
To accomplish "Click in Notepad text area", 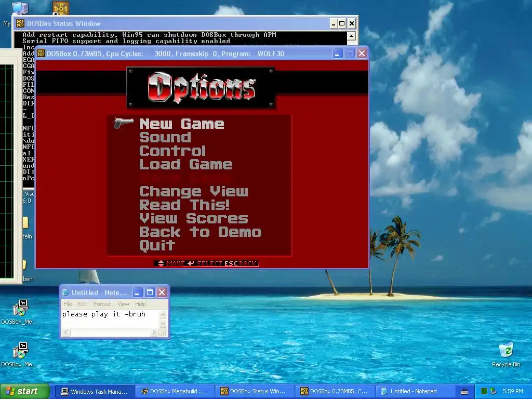I will (x=110, y=319).
